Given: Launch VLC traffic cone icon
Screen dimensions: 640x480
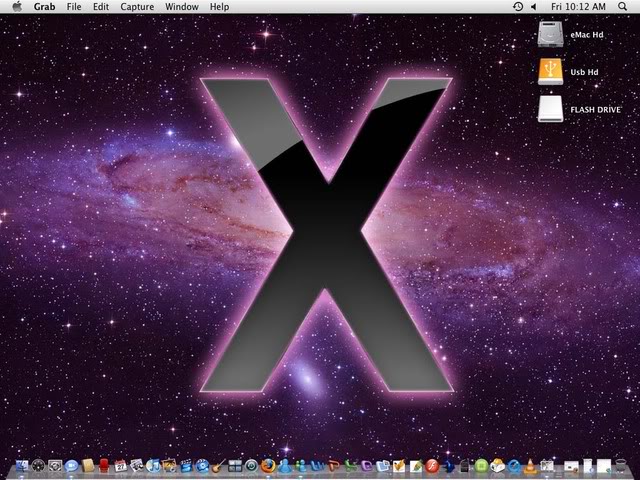Looking at the screenshot, I should (x=530, y=466).
